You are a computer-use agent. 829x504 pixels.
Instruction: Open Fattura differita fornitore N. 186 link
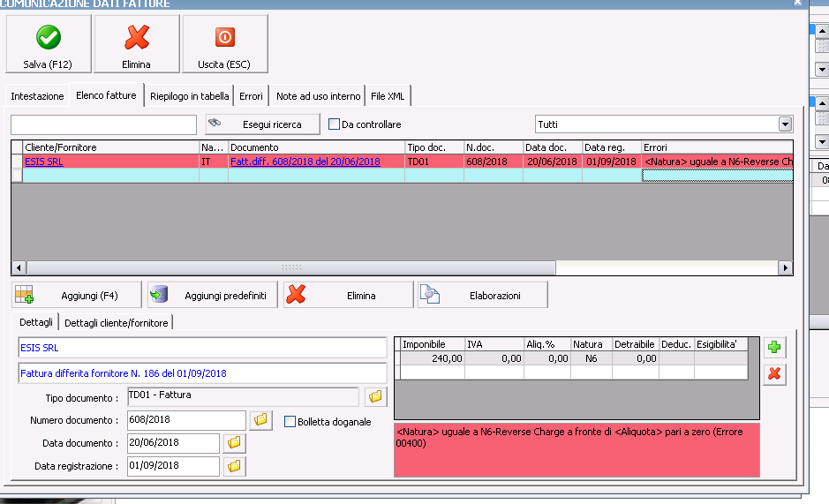(202, 372)
